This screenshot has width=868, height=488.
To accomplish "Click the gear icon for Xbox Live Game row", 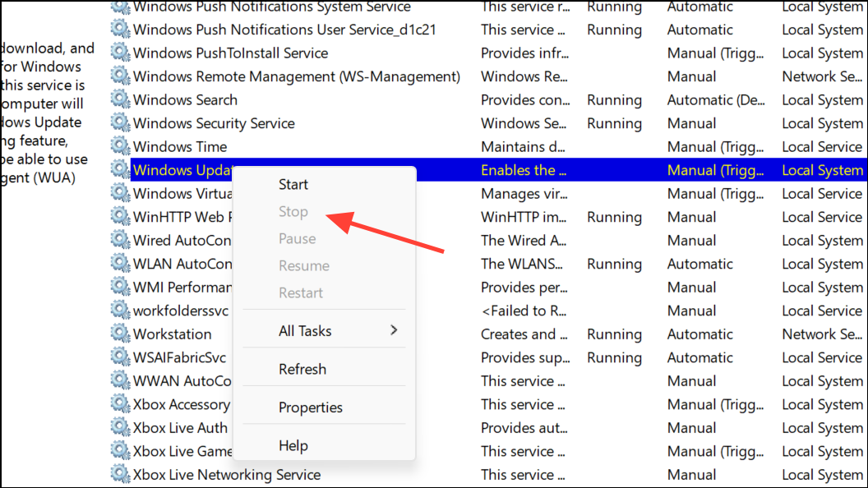I will click(120, 450).
